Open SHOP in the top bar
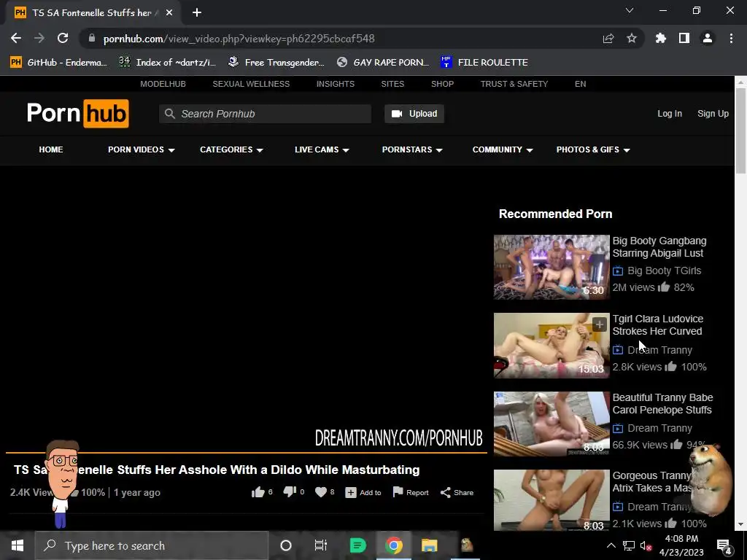The height and width of the screenshot is (560, 747). [x=443, y=84]
